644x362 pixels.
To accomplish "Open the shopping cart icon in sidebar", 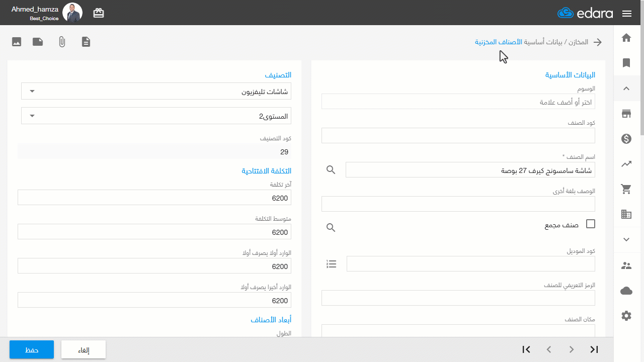I will 626,189.
